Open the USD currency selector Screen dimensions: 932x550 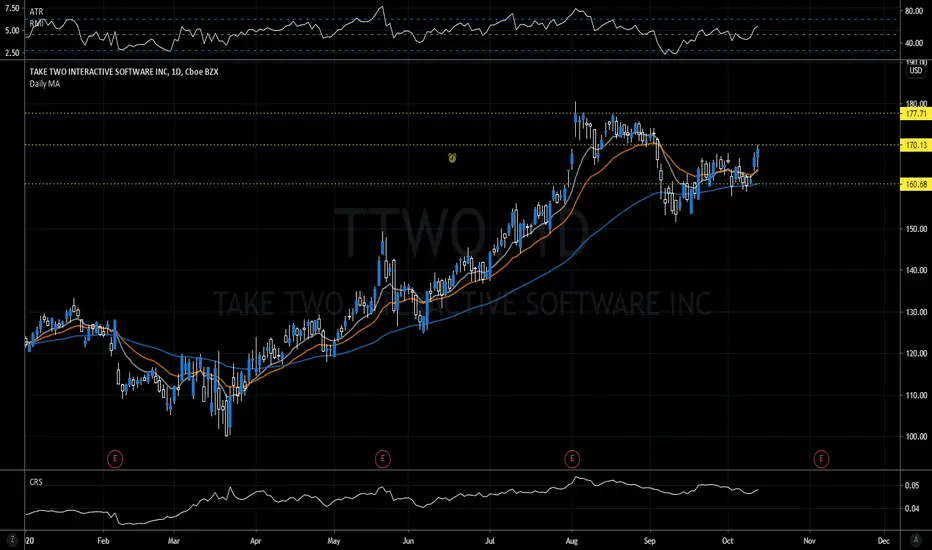click(x=916, y=71)
